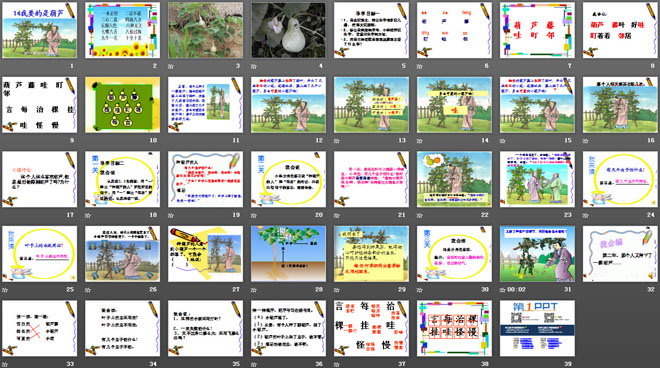Screen dimensions: 660x368
Task: Click the animation star beneath slide 18
Action: pyautogui.click(x=88, y=215)
